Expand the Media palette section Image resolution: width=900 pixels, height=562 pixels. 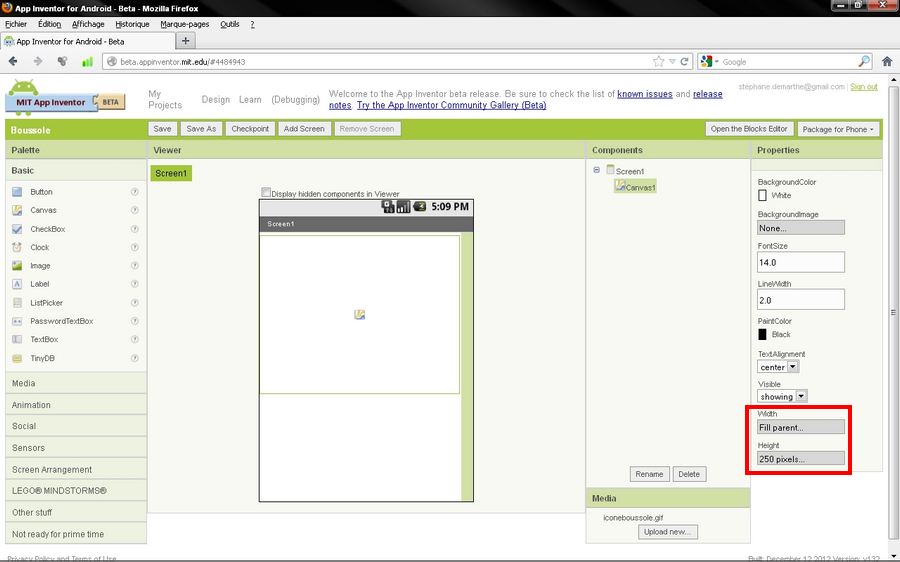[76, 383]
